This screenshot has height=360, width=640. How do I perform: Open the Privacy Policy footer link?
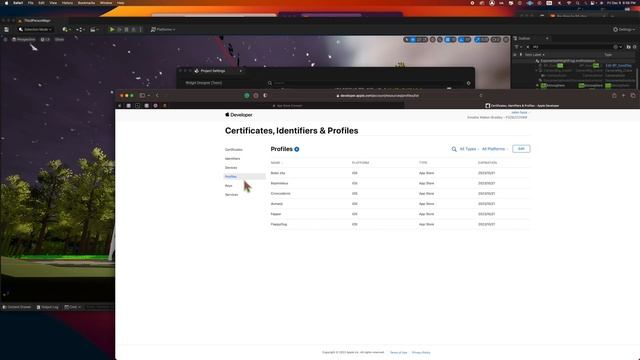(421, 352)
